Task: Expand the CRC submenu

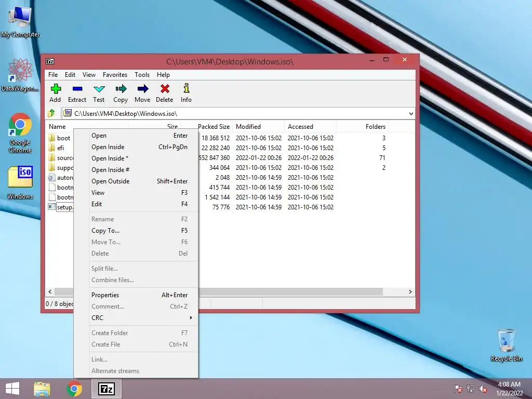Action: 144,318
